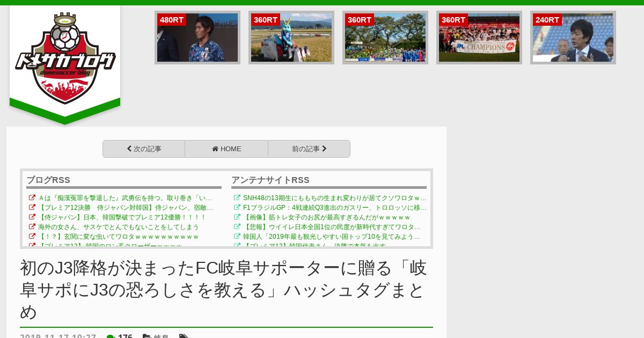Click external-link icon beside '【！？】玄関に変な虫'
644x338 pixels.
32,237
